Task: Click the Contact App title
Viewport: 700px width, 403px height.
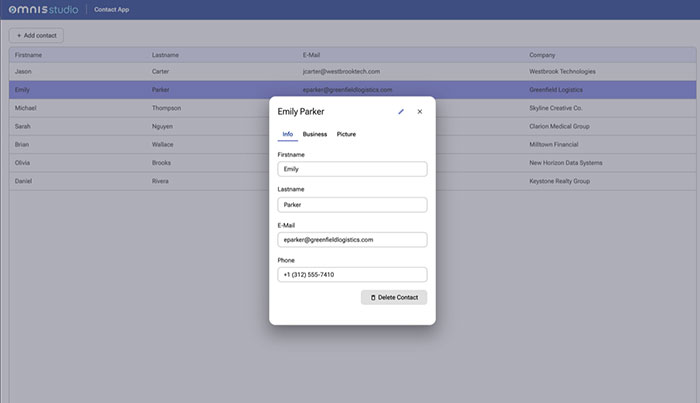Action: [111, 9]
